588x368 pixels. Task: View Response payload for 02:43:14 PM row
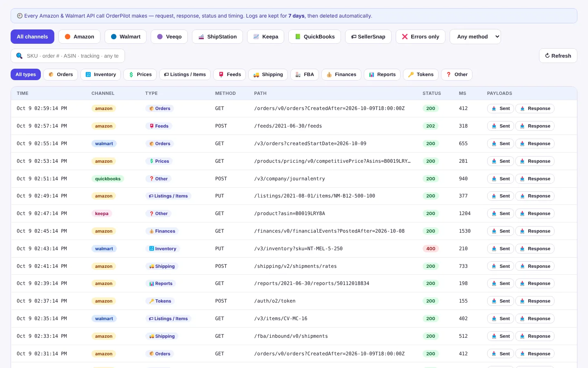[x=535, y=249]
